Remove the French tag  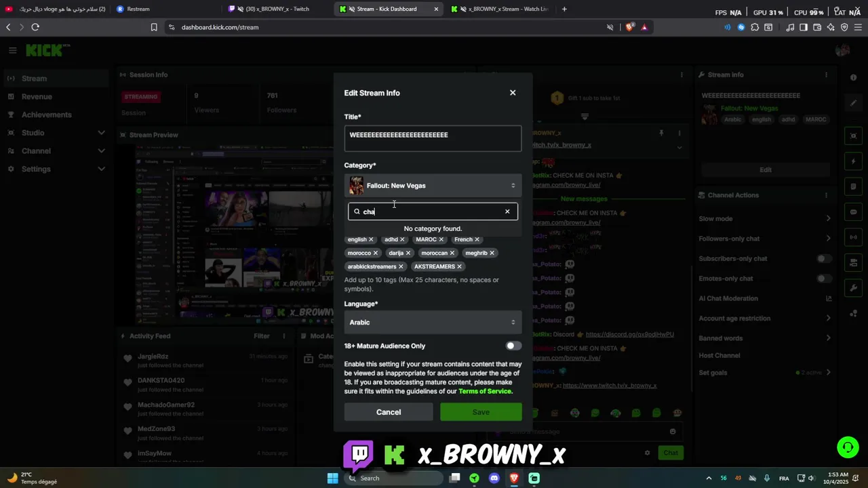tap(477, 239)
